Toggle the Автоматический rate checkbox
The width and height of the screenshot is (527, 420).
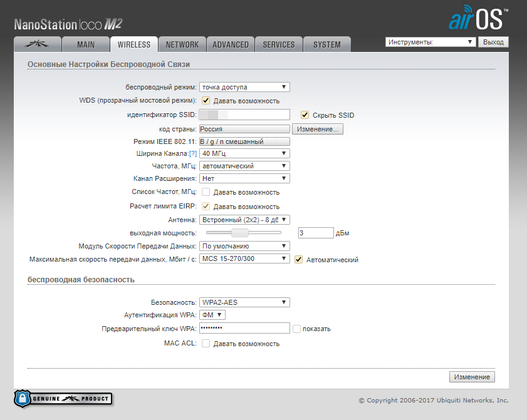click(298, 260)
